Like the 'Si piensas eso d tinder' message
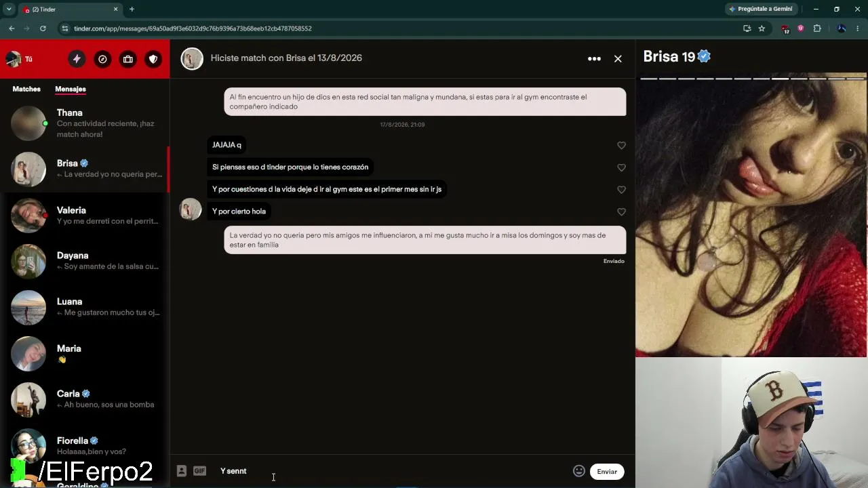This screenshot has width=868, height=488. pos(621,167)
